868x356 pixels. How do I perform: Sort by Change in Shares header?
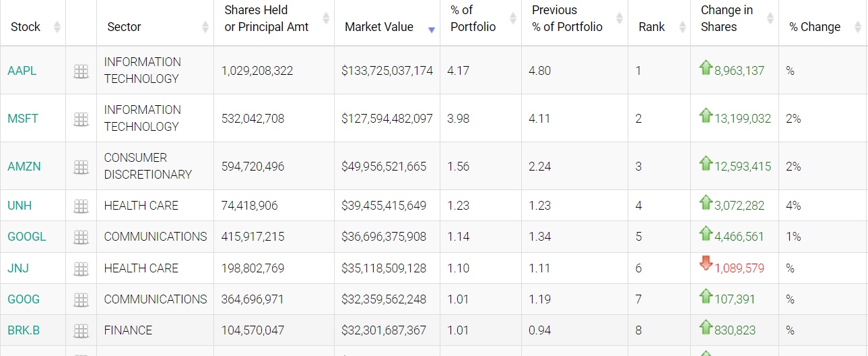pos(727,19)
